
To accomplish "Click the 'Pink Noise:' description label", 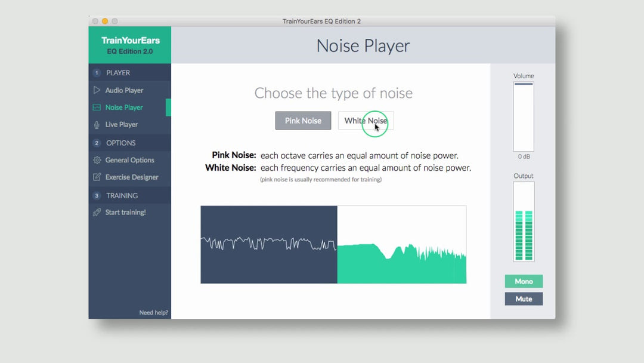I will [x=234, y=155].
